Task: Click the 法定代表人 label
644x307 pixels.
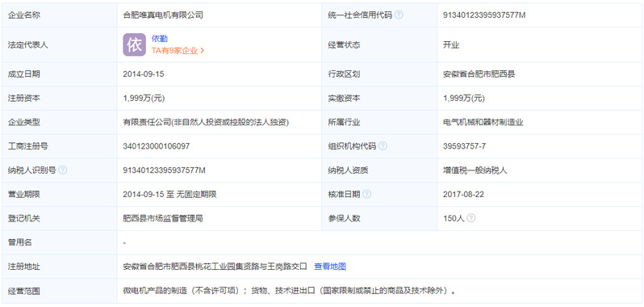Action: pos(28,44)
